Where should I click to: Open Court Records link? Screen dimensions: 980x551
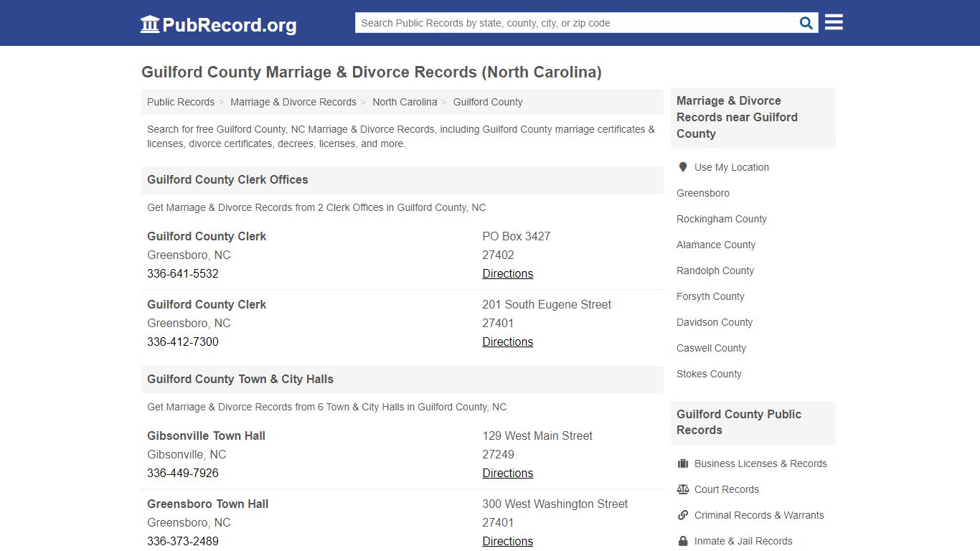click(x=727, y=489)
